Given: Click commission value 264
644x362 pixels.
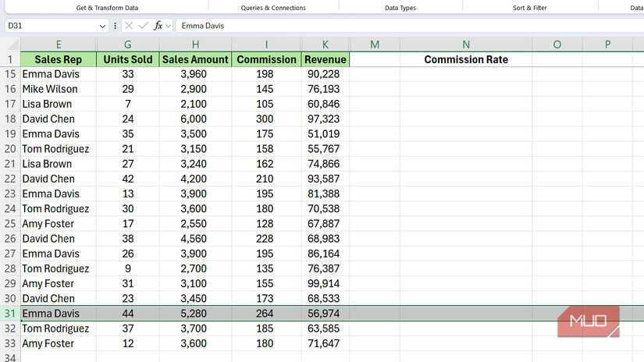Looking at the screenshot, I should (266, 314).
